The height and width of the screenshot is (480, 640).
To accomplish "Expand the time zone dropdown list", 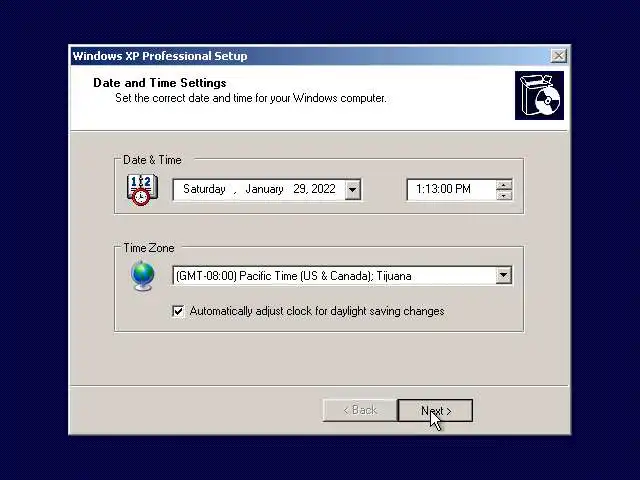I will point(504,275).
